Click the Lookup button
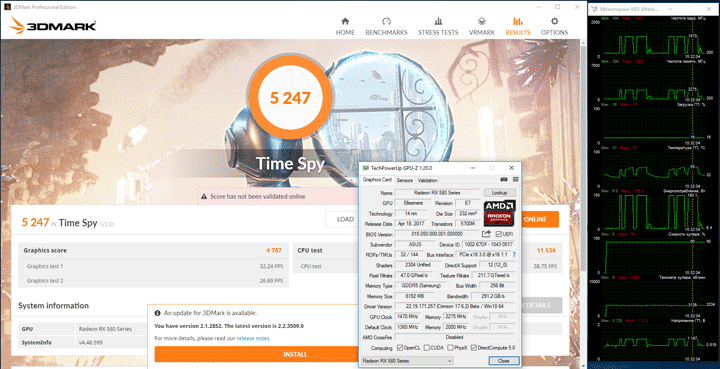Image resolution: width=720 pixels, height=369 pixels. [500, 193]
